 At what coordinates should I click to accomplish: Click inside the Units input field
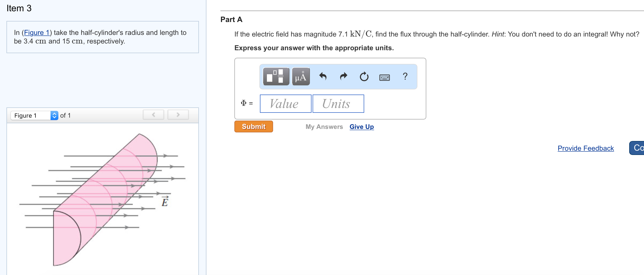click(x=338, y=104)
